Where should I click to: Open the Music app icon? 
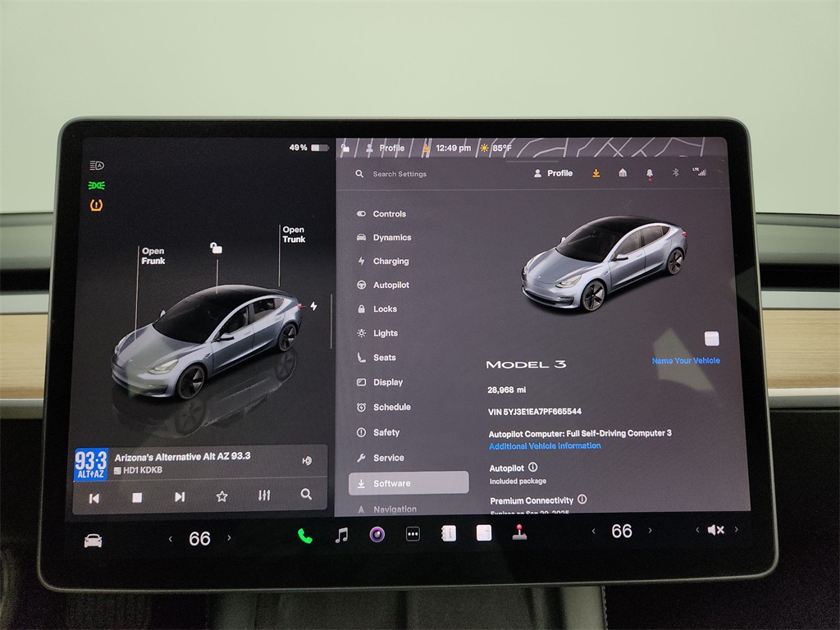coord(341,535)
